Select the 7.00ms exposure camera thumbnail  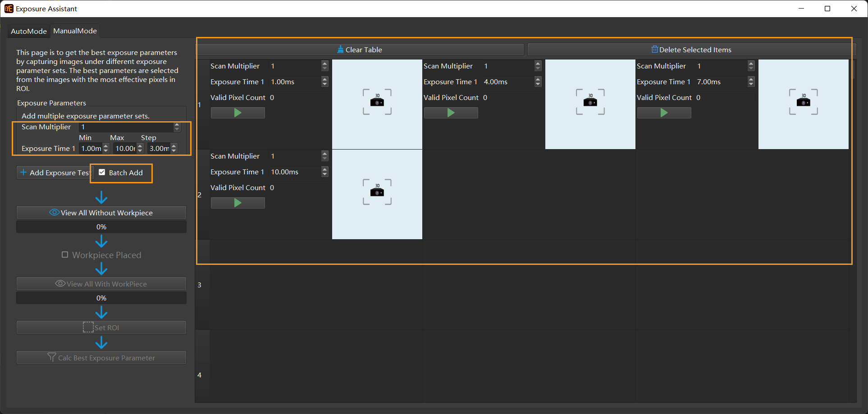[x=803, y=104]
